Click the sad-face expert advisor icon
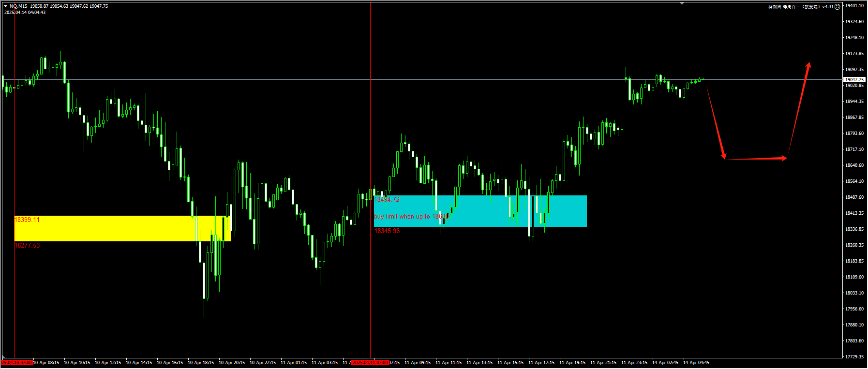The height and width of the screenshot is (369, 868). point(838,7)
